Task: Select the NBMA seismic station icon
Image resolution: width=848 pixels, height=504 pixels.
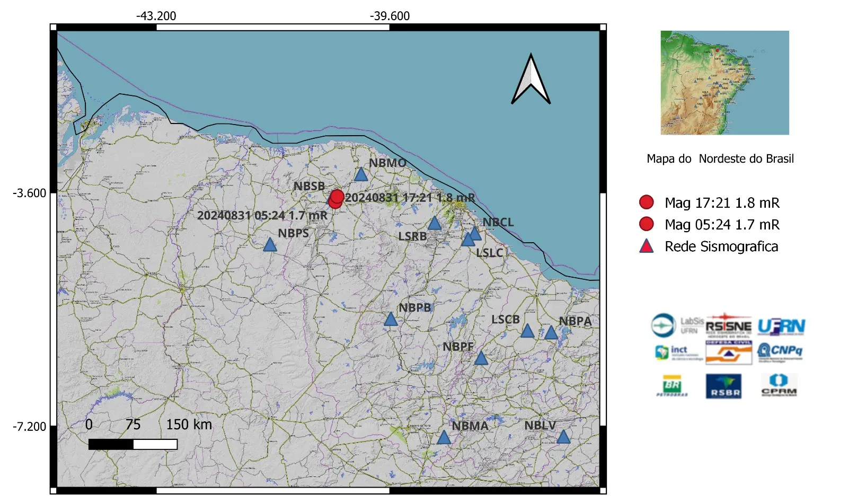Action: pyautogui.click(x=444, y=438)
